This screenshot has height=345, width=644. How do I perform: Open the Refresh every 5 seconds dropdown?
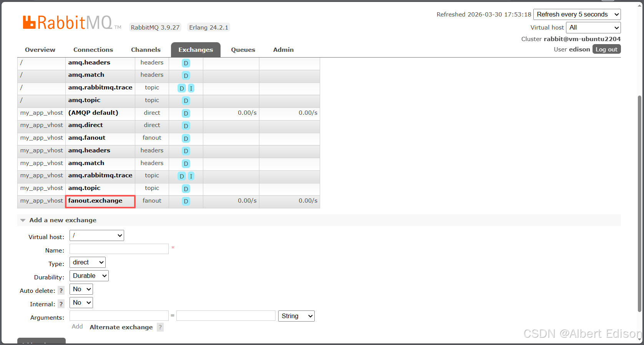pyautogui.click(x=577, y=15)
